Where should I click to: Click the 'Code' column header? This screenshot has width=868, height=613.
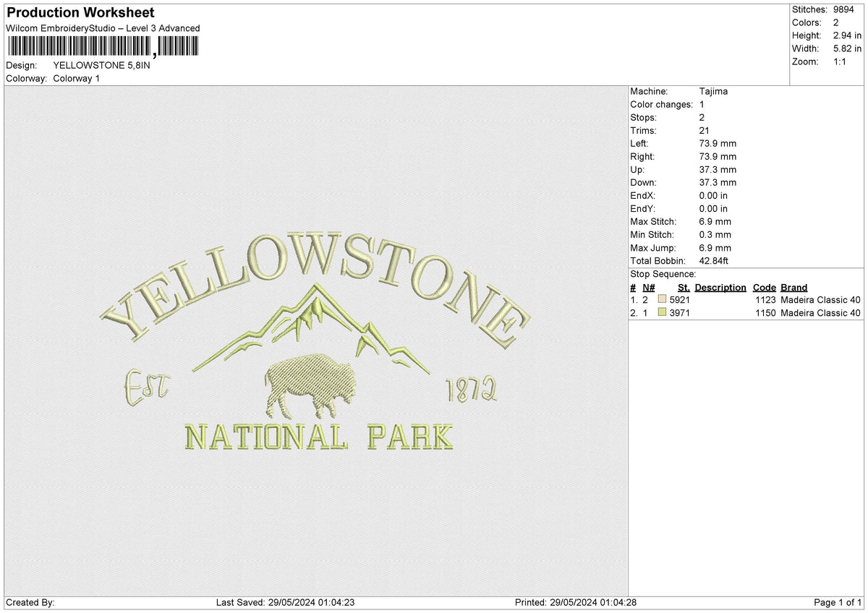click(x=765, y=288)
